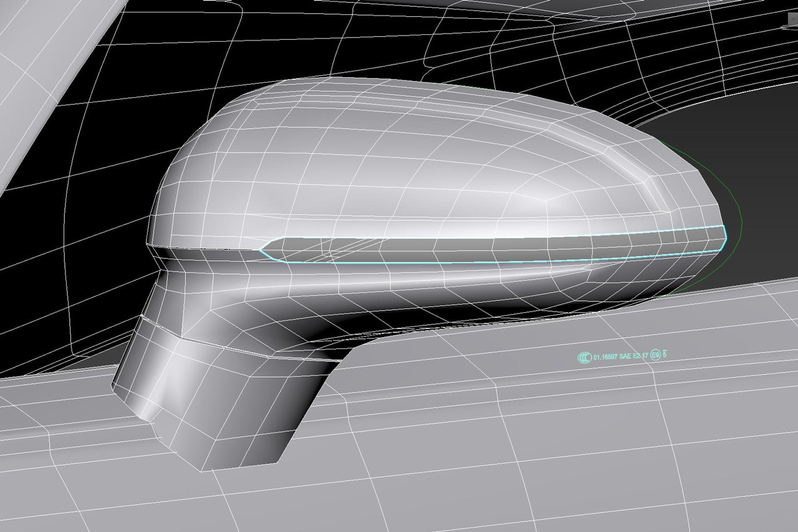Viewport: 798px width, 532px height.
Task: Select the cyan trim spline on mirror housing
Action: (x=493, y=245)
